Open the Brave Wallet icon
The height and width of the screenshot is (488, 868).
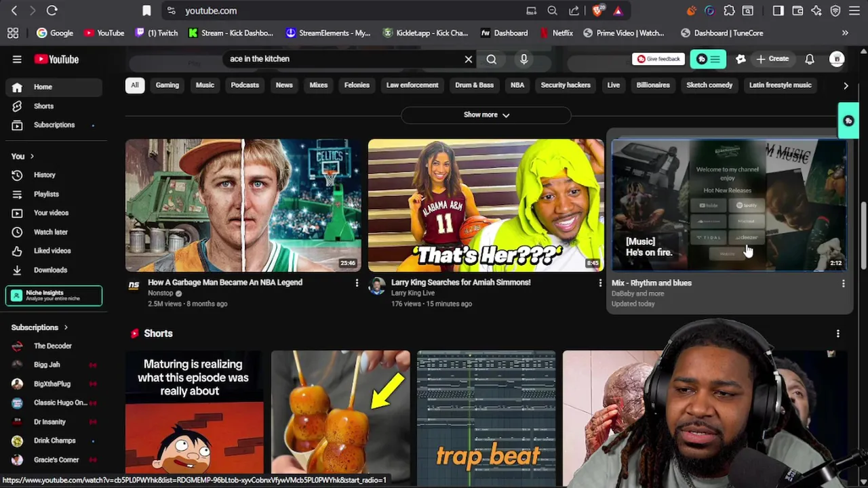pos(797,11)
